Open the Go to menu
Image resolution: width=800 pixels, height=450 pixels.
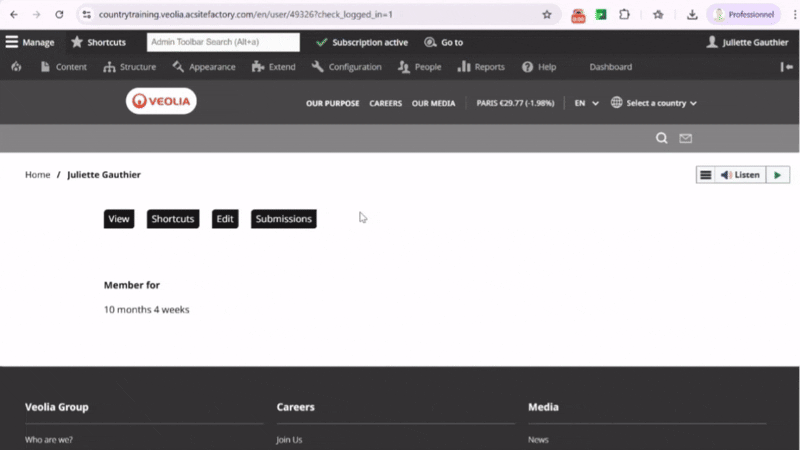444,42
